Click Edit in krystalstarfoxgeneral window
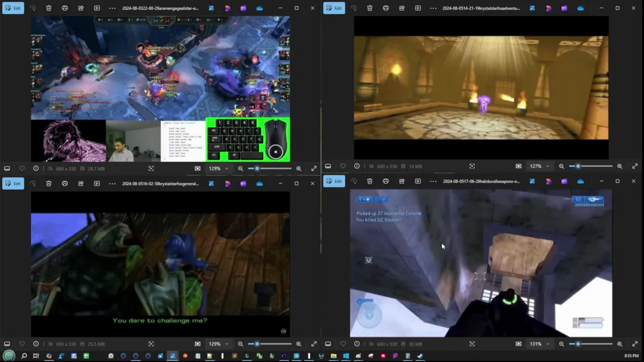 [x=13, y=184]
